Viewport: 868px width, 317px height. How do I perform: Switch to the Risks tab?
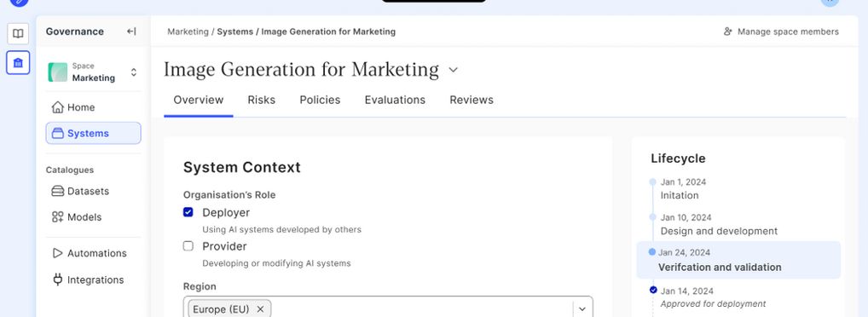[x=261, y=101]
